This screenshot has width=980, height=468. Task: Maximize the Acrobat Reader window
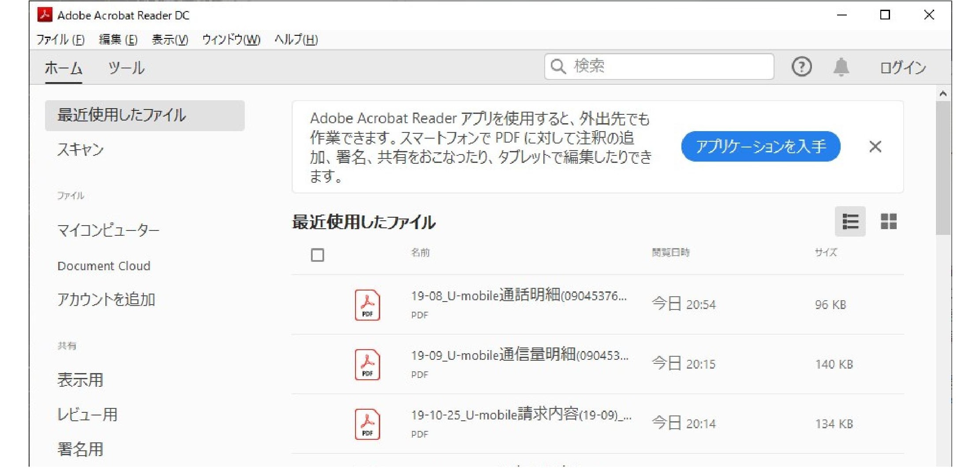[884, 15]
